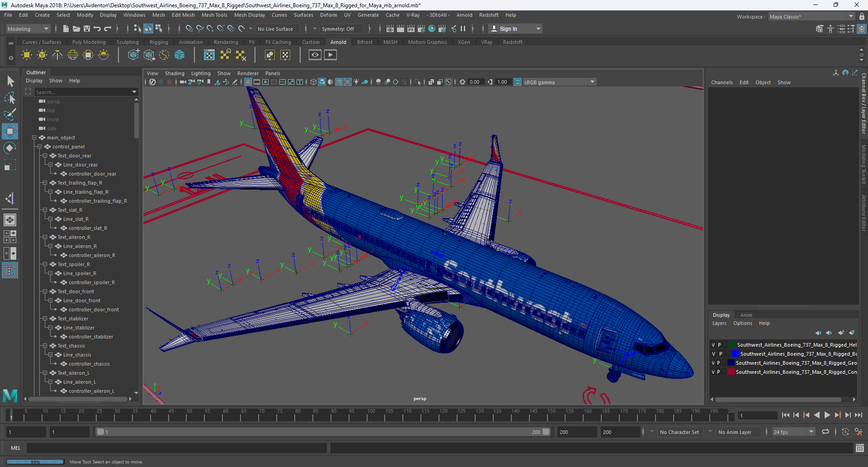
Task: Open the Modeling menu set dropdown
Action: tap(28, 29)
